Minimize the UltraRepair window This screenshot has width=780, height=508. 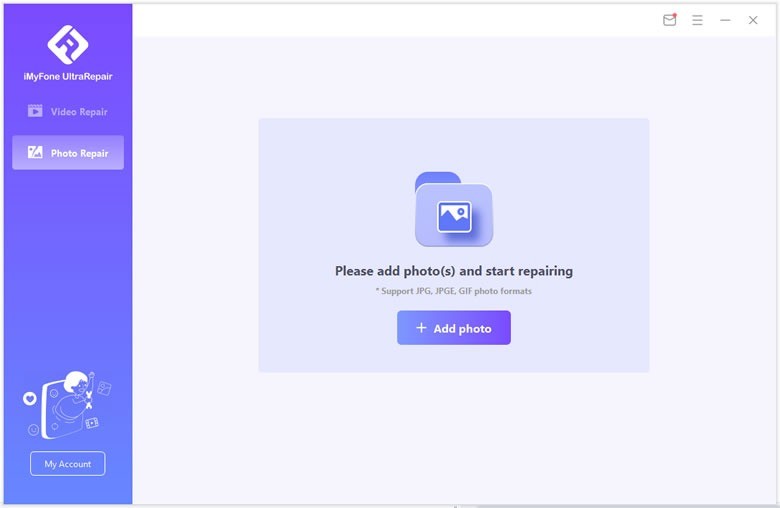click(x=725, y=20)
